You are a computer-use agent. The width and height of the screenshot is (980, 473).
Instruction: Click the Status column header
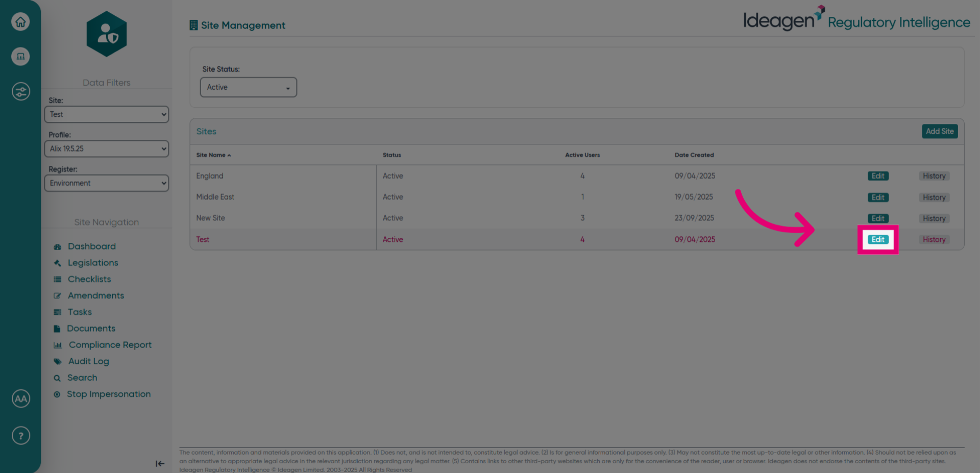pyautogui.click(x=392, y=155)
